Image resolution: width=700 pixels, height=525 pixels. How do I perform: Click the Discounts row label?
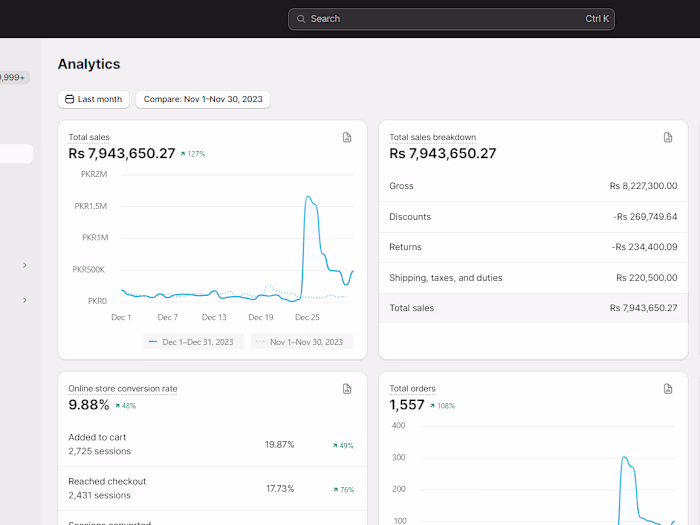(410, 217)
